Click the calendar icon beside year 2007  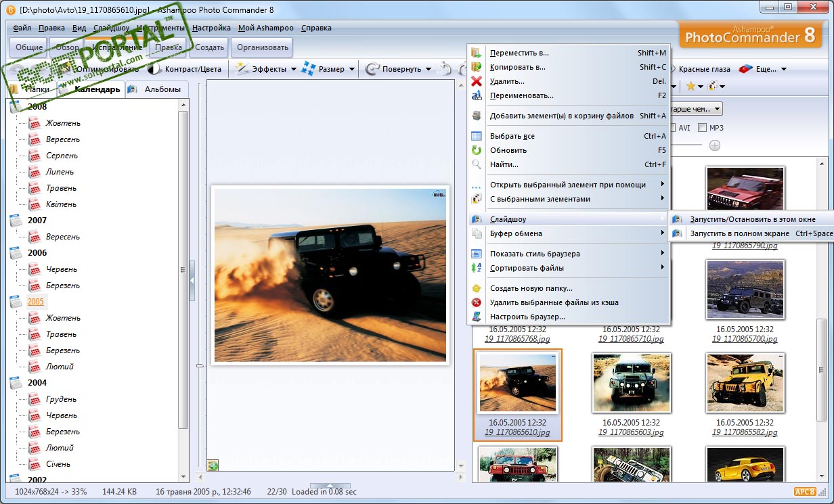pyautogui.click(x=16, y=220)
